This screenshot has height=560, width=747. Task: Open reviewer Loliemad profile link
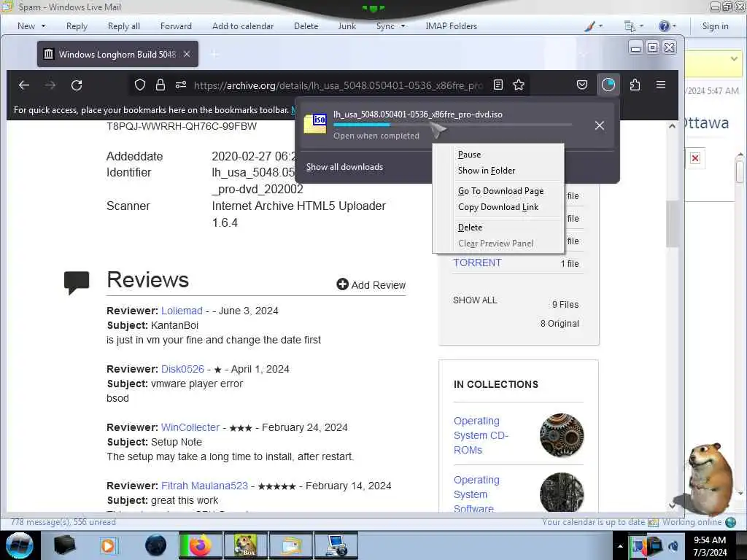[182, 311]
